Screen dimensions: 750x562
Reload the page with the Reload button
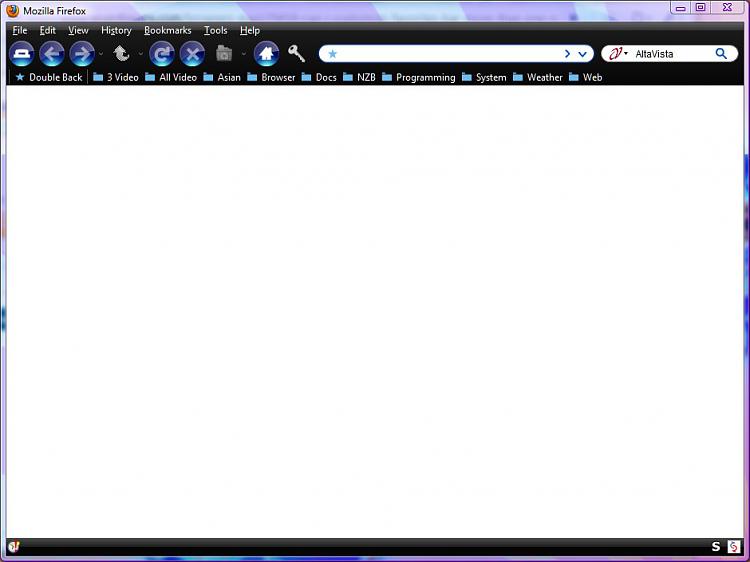[162, 54]
